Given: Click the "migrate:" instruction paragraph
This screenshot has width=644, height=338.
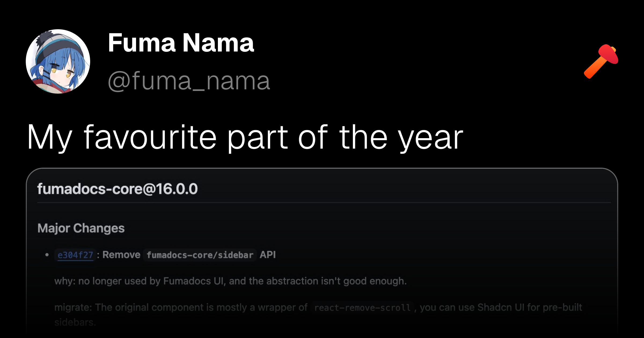Looking at the screenshot, I should point(318,314).
